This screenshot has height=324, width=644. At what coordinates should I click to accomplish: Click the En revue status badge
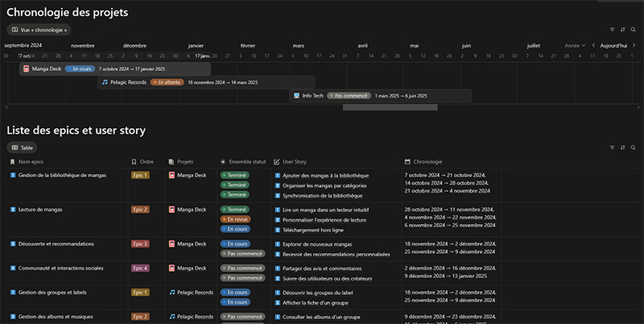pyautogui.click(x=236, y=219)
